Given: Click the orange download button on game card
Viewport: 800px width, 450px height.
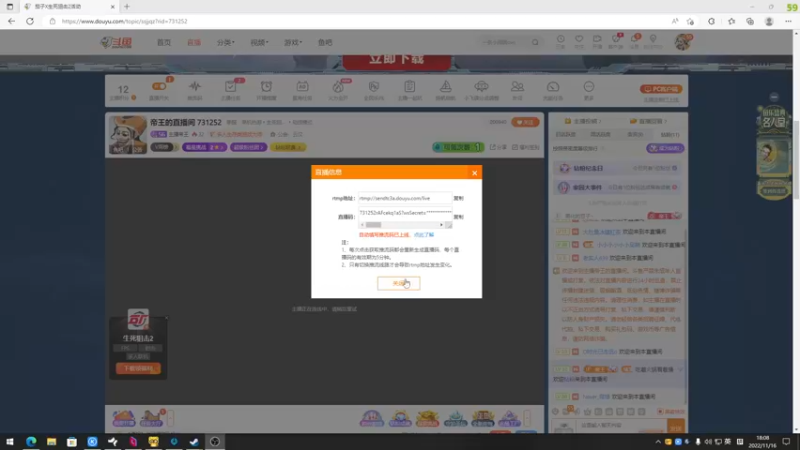Looking at the screenshot, I should coord(138,368).
